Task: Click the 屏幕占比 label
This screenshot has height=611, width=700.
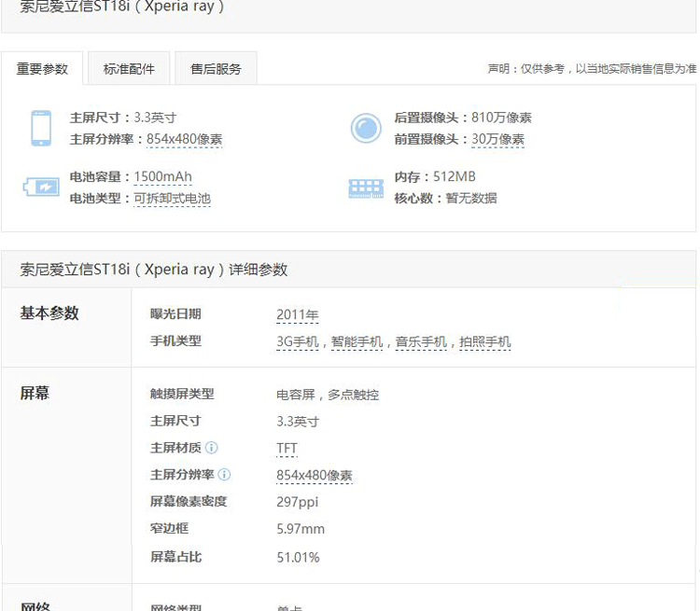Action: click(x=175, y=557)
